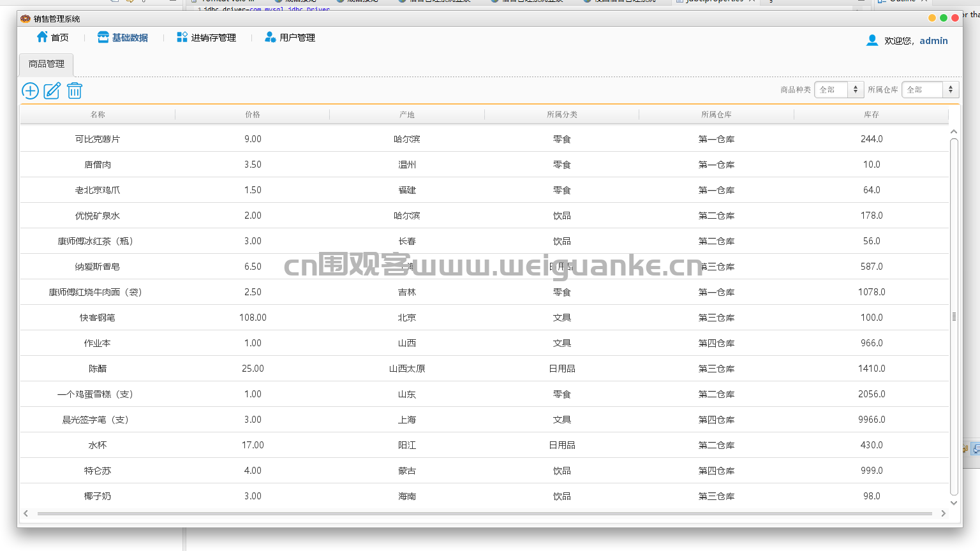
Task: Select the 椰子奶 row
Action: [x=484, y=496]
